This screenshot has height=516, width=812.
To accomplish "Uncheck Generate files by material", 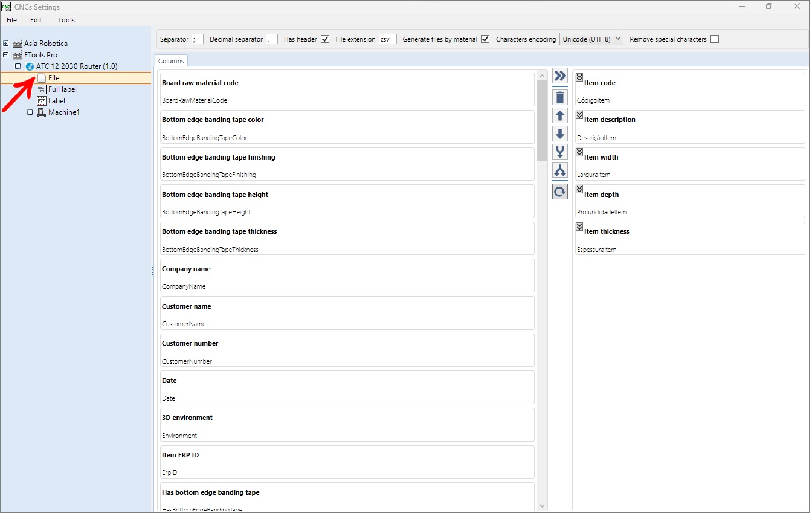I will 485,39.
